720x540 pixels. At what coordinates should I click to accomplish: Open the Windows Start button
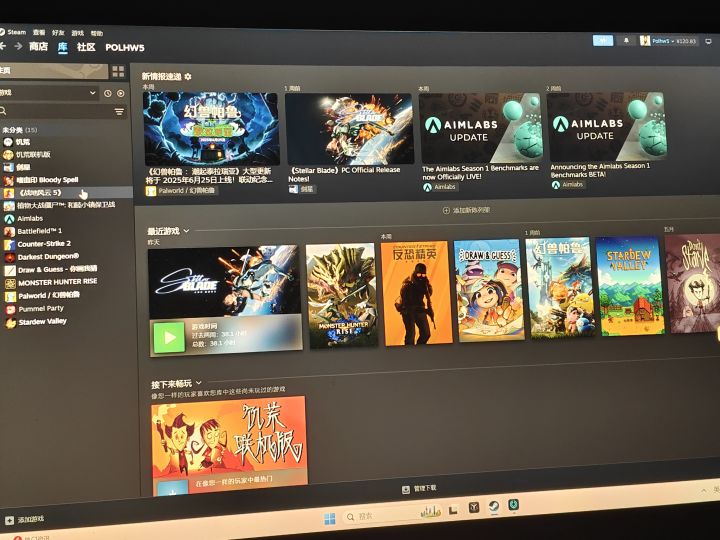330,519
